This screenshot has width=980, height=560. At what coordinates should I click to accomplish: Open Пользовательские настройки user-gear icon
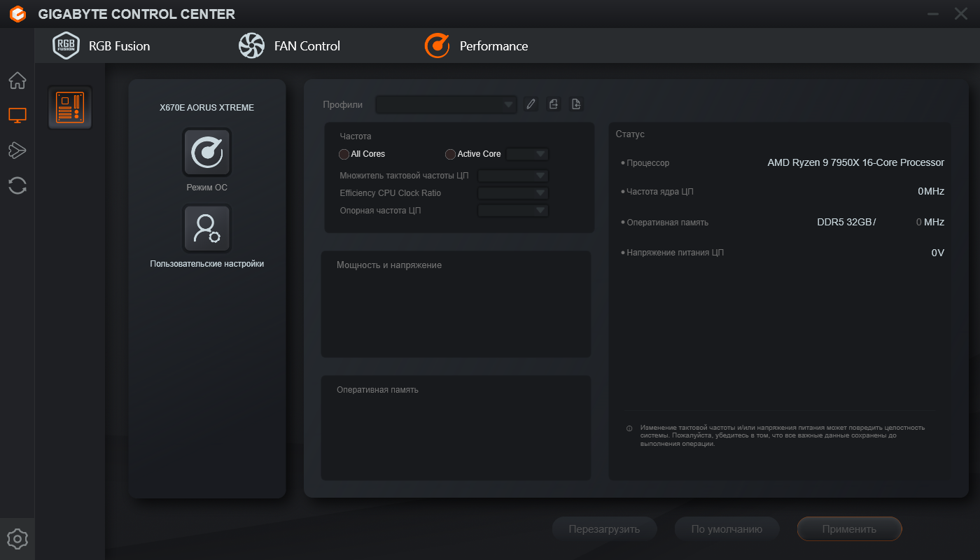pyautogui.click(x=207, y=228)
